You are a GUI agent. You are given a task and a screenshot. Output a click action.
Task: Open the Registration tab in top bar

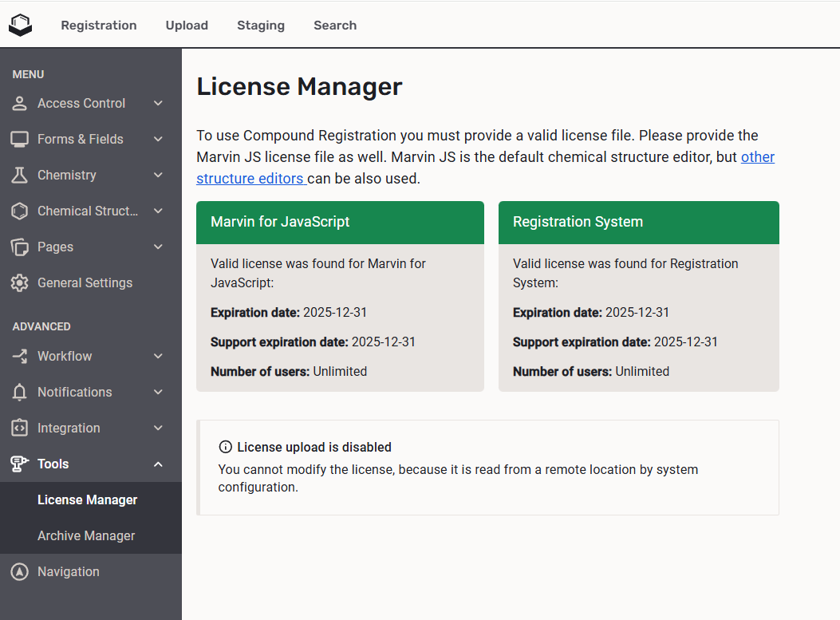tap(99, 25)
